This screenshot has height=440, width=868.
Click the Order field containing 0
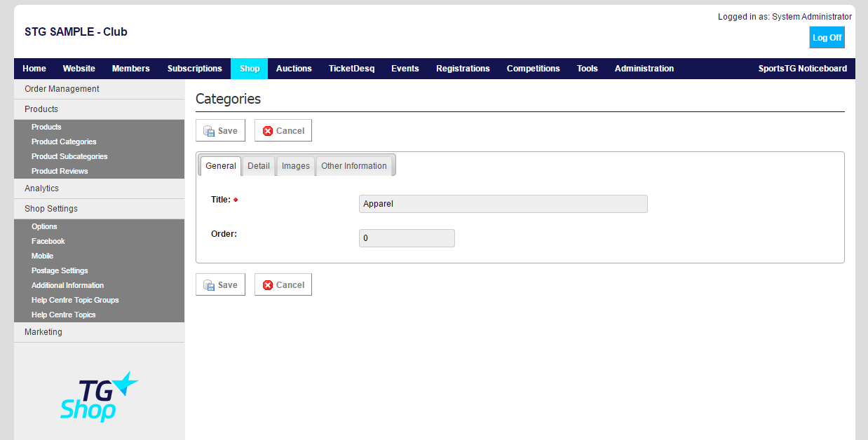pyautogui.click(x=407, y=238)
